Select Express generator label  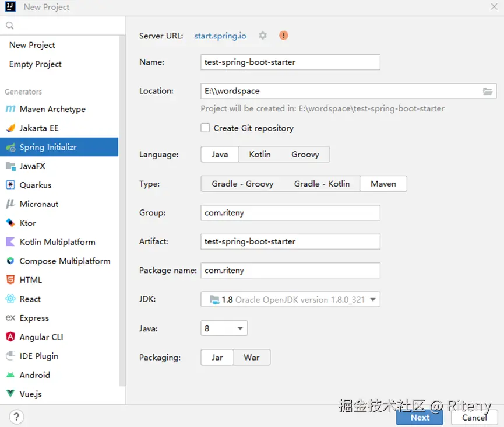34,318
